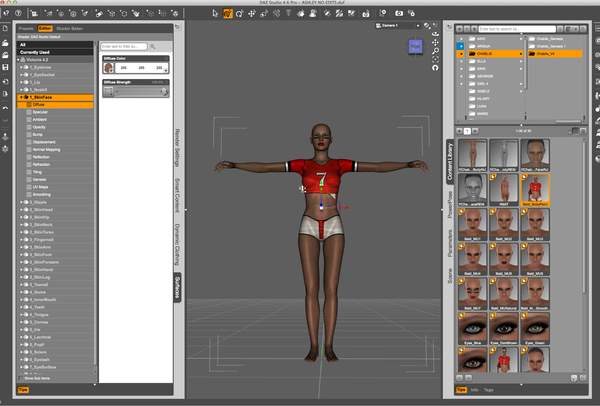Click the Surfaces filter text field
The width and height of the screenshot is (600, 406).
point(124,46)
